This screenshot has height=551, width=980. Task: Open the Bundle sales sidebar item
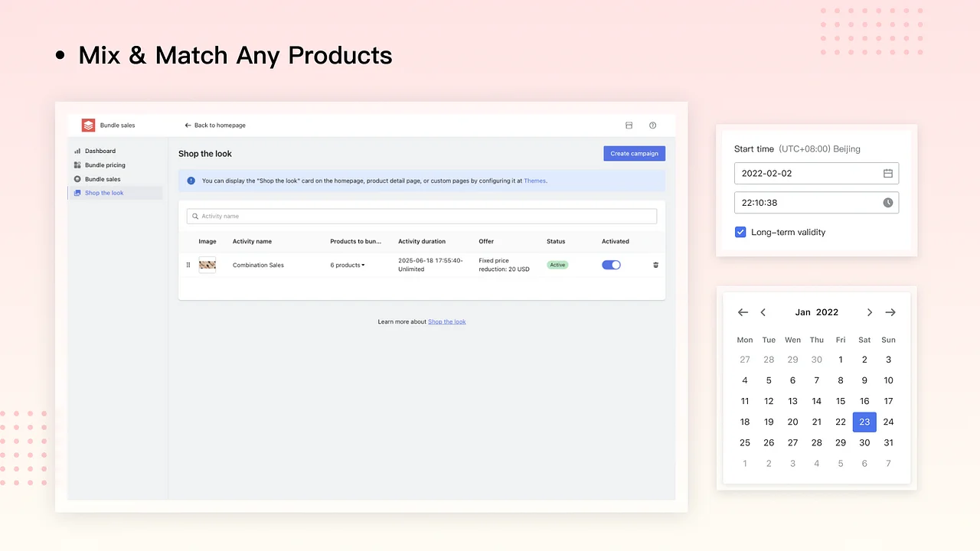coord(103,178)
